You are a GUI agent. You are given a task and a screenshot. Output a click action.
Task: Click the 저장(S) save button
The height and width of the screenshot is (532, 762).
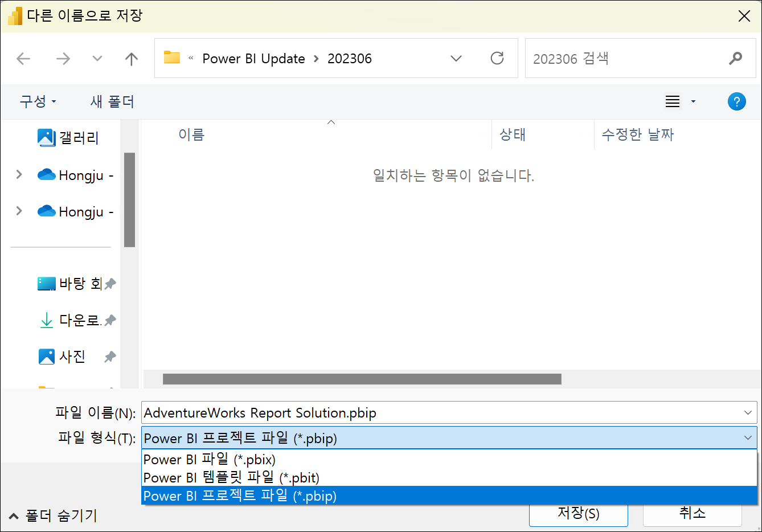pos(578,514)
